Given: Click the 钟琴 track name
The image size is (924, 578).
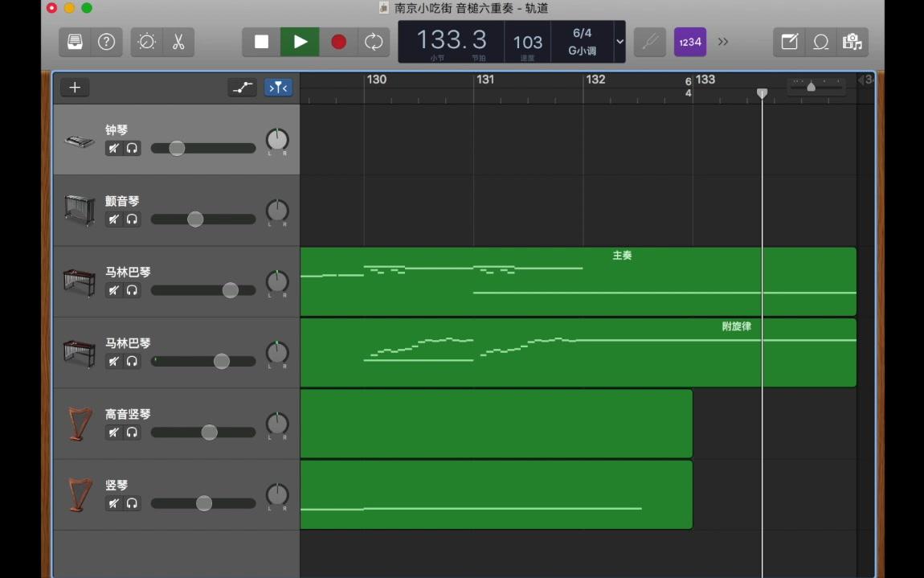Looking at the screenshot, I should coord(117,129).
